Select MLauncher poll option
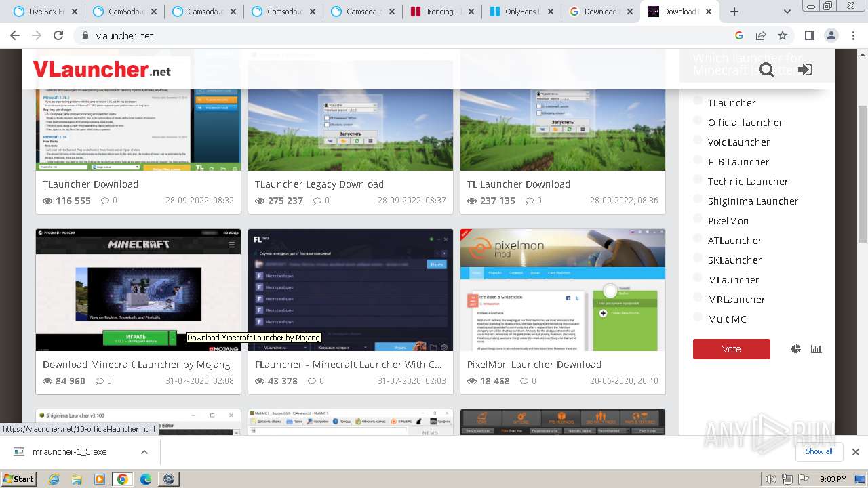 click(x=698, y=278)
